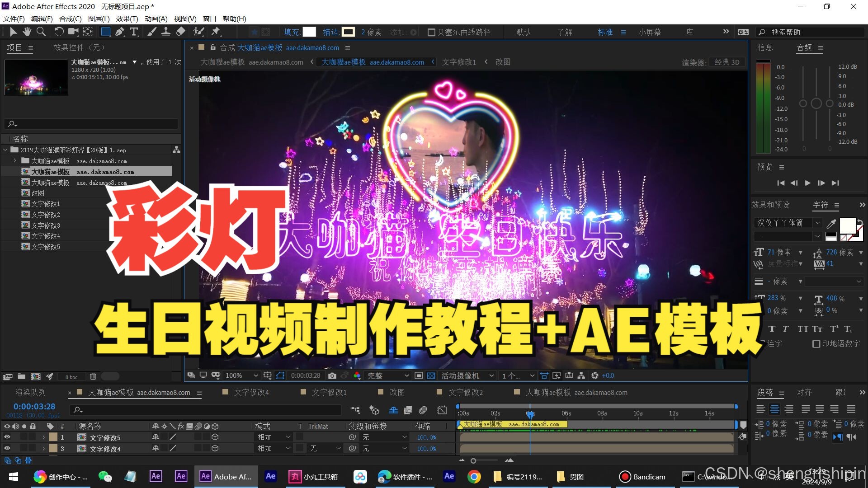Open the 1 个 view layout dropdown
Viewport: 868px width, 488px height.
tap(518, 375)
